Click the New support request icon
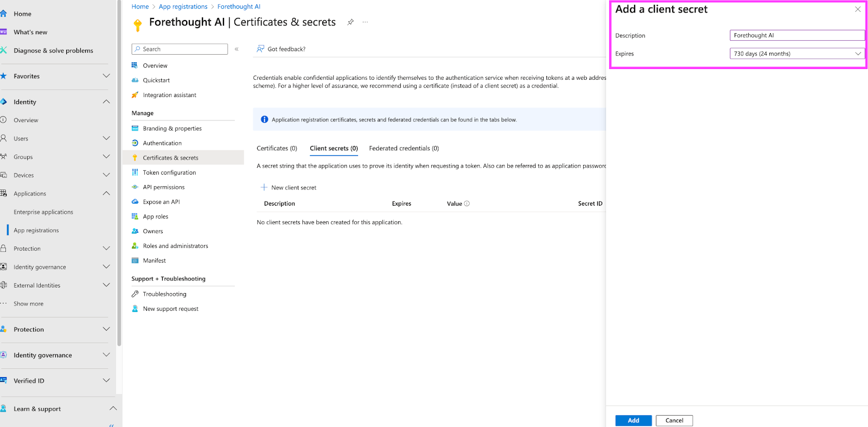868x427 pixels. 135,309
